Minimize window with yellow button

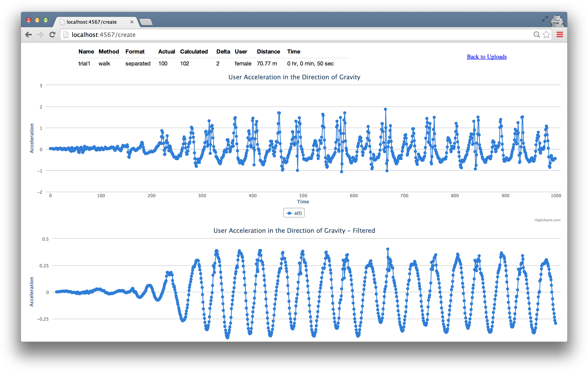[x=37, y=20]
